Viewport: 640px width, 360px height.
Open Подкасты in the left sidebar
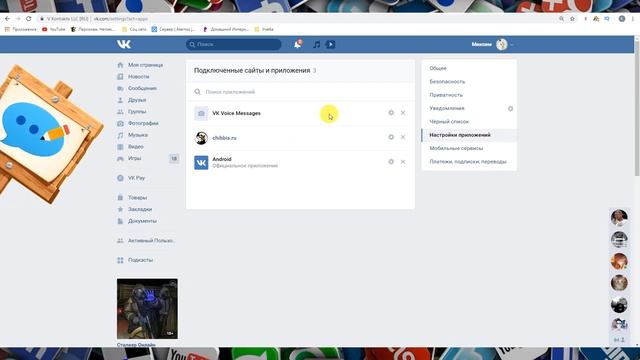pyautogui.click(x=140, y=260)
